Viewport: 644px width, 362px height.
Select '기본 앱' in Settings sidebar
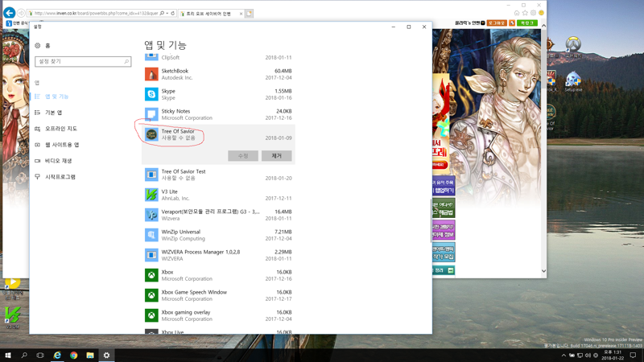[x=53, y=113]
